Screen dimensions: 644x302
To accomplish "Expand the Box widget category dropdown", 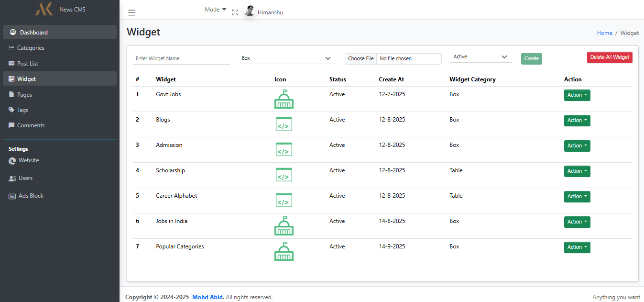I will [286, 58].
